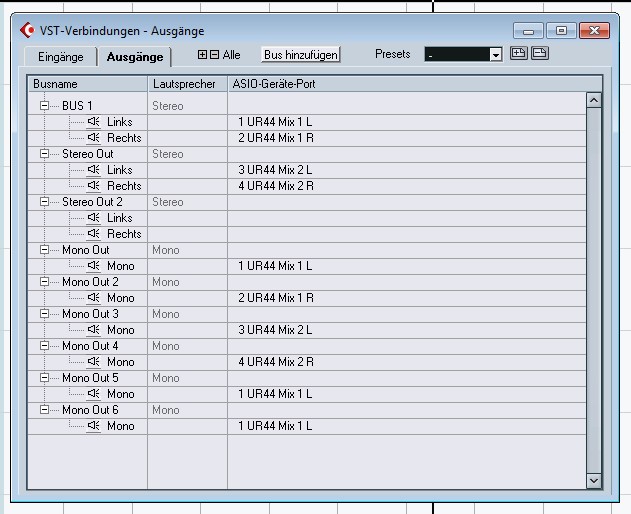Switch to the Eingänge tab
The image size is (631, 514).
pos(61,57)
